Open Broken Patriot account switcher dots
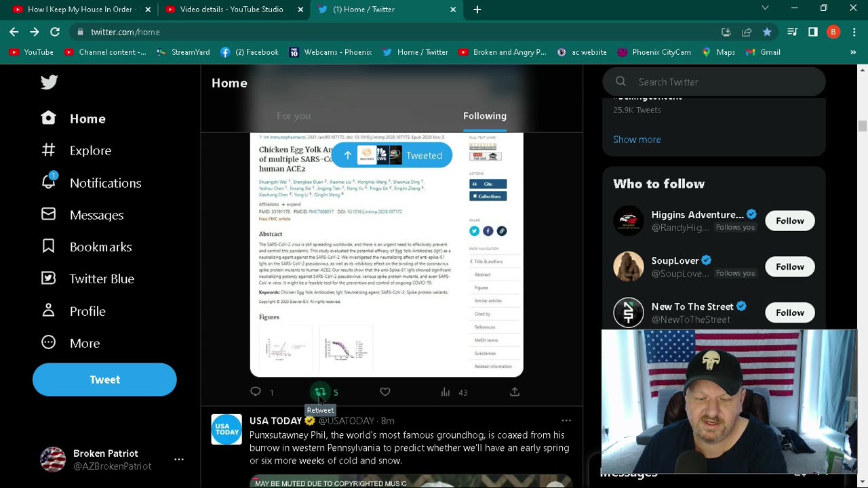 (179, 460)
